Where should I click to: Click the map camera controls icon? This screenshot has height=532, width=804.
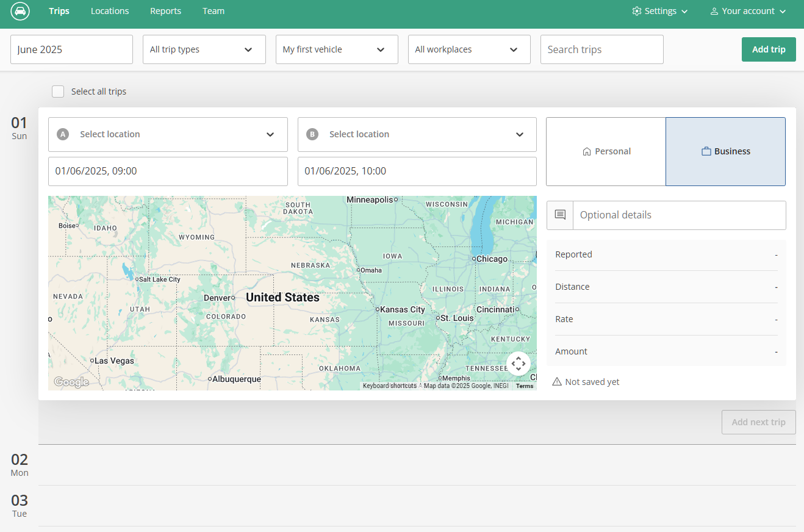click(x=519, y=364)
